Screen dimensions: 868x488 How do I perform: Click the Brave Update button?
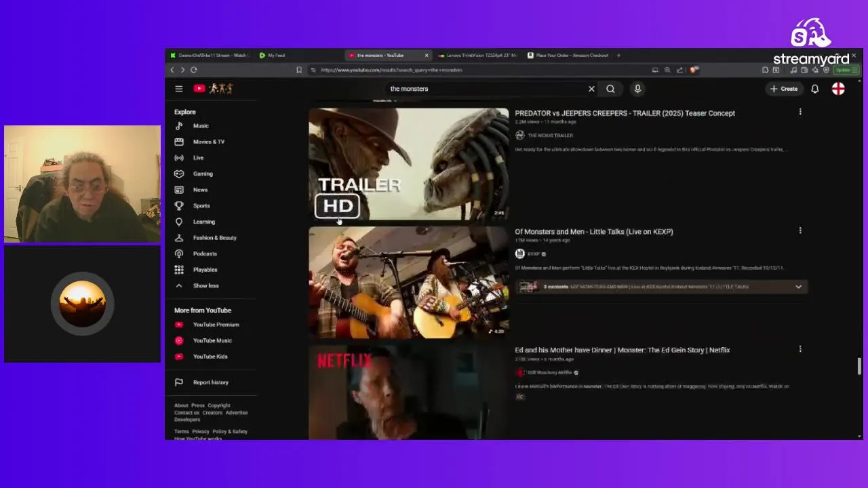847,70
